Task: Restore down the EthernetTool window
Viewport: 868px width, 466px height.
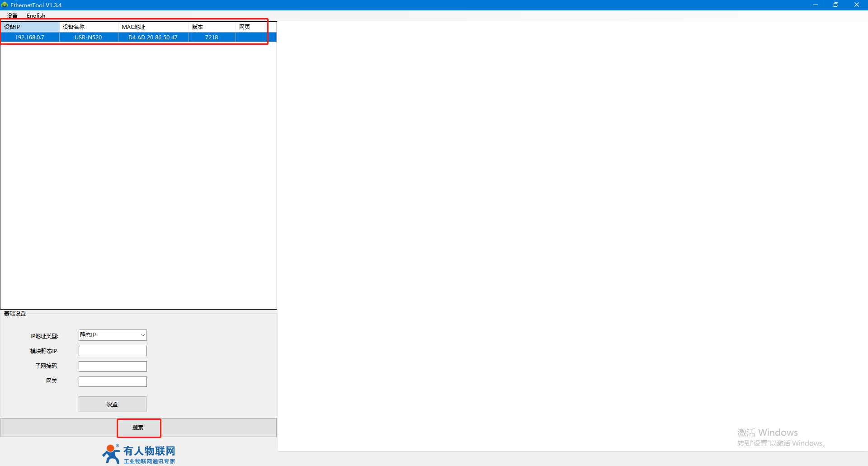Action: click(836, 5)
